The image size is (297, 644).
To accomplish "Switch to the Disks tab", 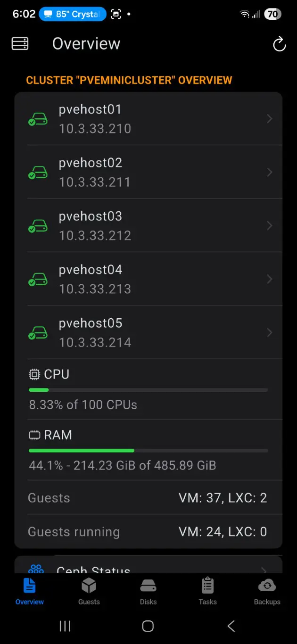I will [148, 591].
